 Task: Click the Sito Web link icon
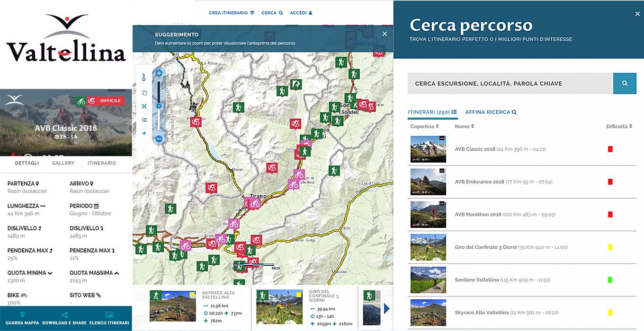(98, 295)
